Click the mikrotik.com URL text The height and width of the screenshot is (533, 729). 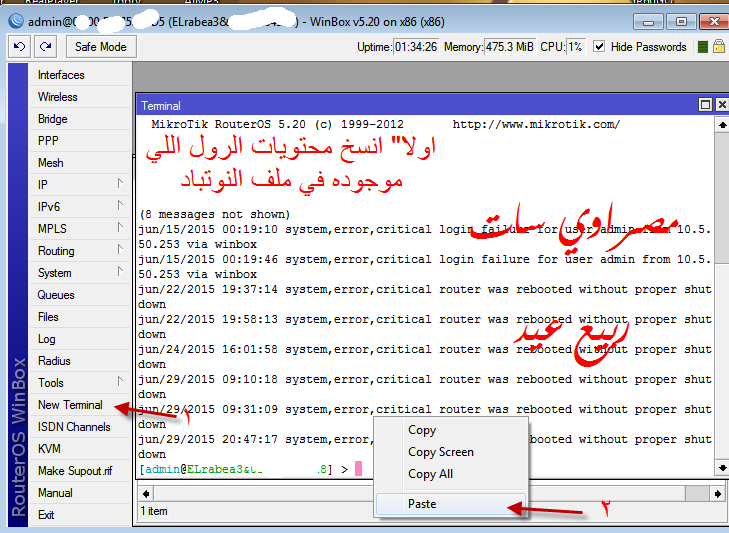coord(536,124)
